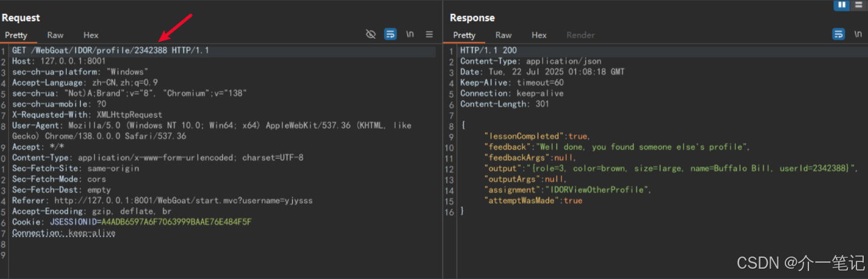
Task: Switch to Pretty tab in Response panel
Action: click(464, 35)
